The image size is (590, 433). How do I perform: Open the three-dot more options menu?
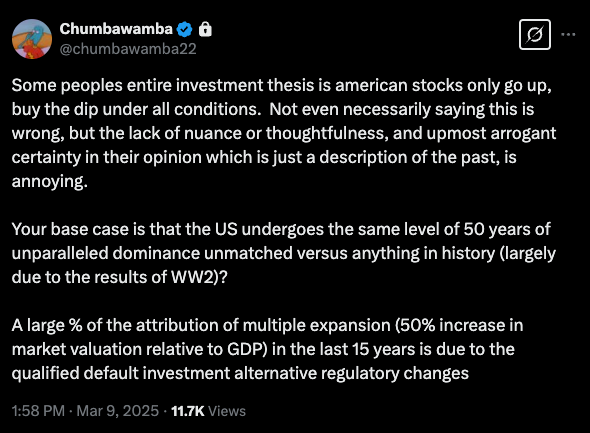pyautogui.click(x=568, y=34)
